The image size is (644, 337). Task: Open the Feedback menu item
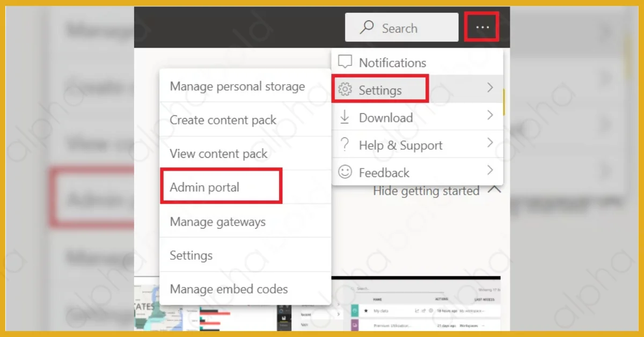click(418, 172)
